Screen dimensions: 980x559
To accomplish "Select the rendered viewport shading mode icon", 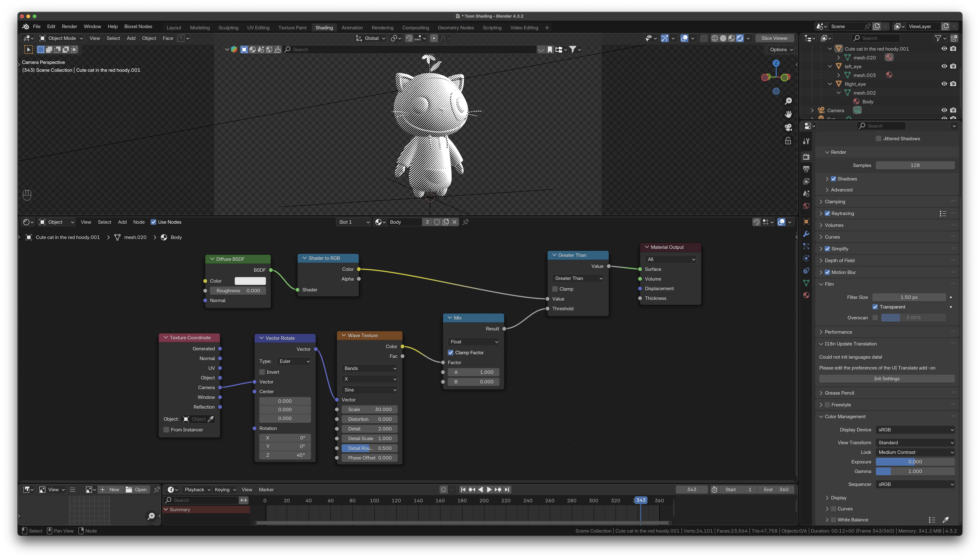I will click(x=740, y=38).
